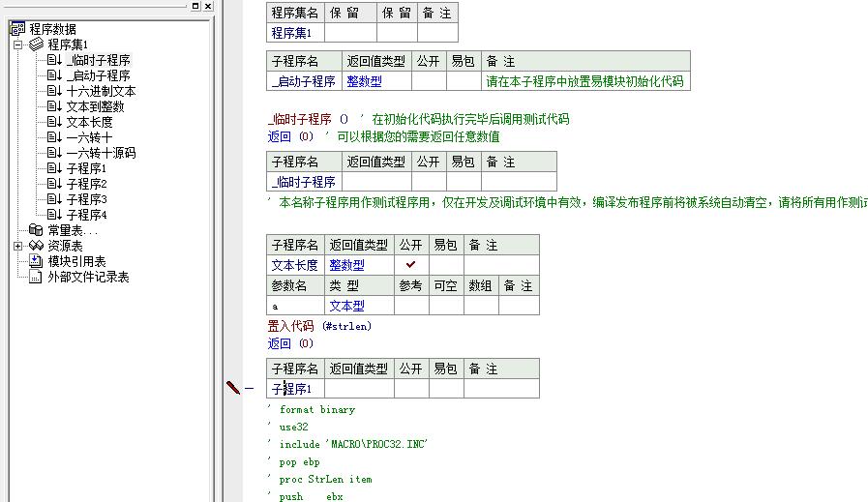Screen dimensions: 868x502
Task: Click the 公开 cell for _启动子程序
Action: coord(429,81)
